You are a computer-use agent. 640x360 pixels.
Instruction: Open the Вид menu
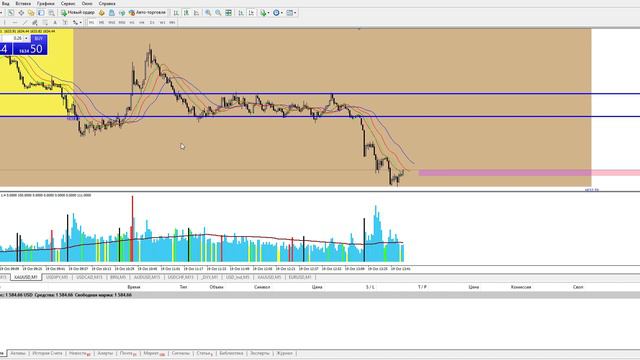tap(6, 3)
